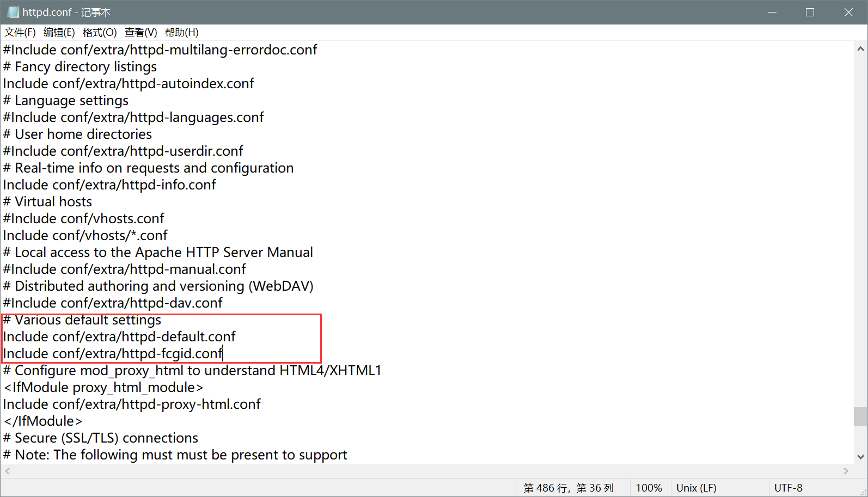Screen dimensions: 868x497
Task: Click the '# Fancy directory listings' comment
Action: 80,67
